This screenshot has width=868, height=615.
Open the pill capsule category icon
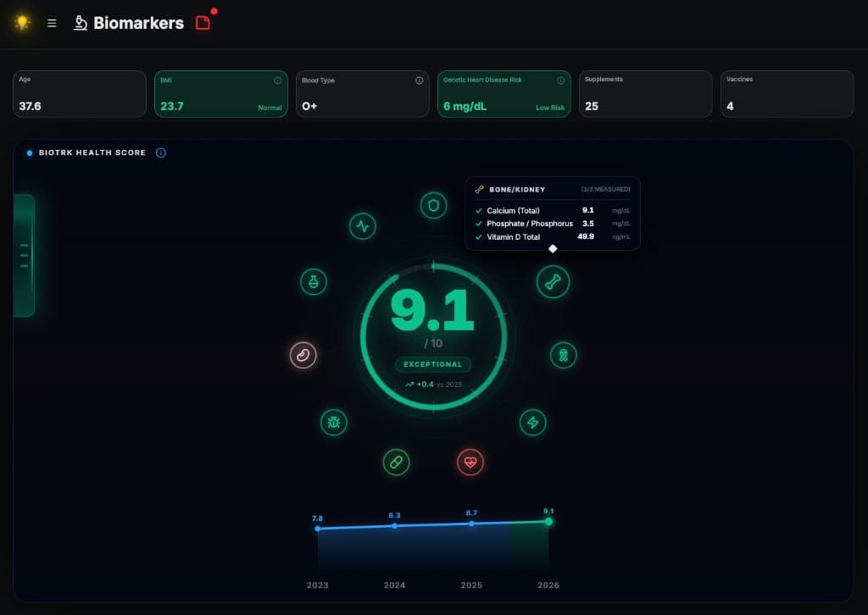point(395,462)
